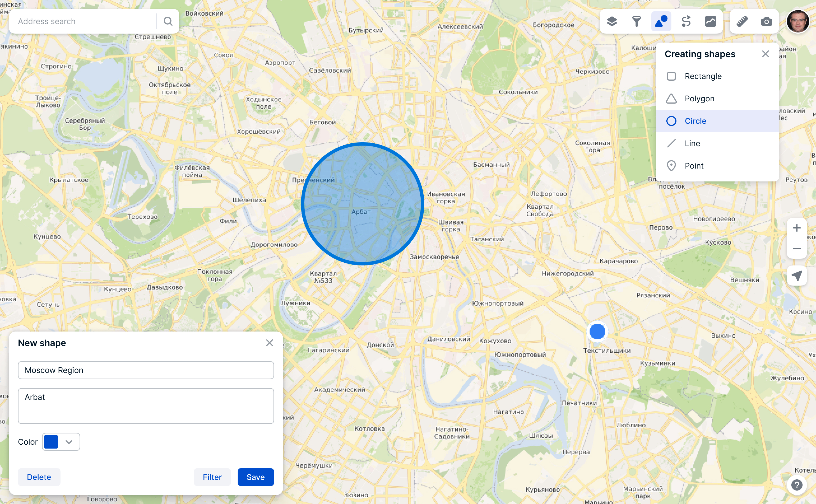Expand the Color dropdown chevron
This screenshot has width=816, height=504.
click(x=69, y=442)
